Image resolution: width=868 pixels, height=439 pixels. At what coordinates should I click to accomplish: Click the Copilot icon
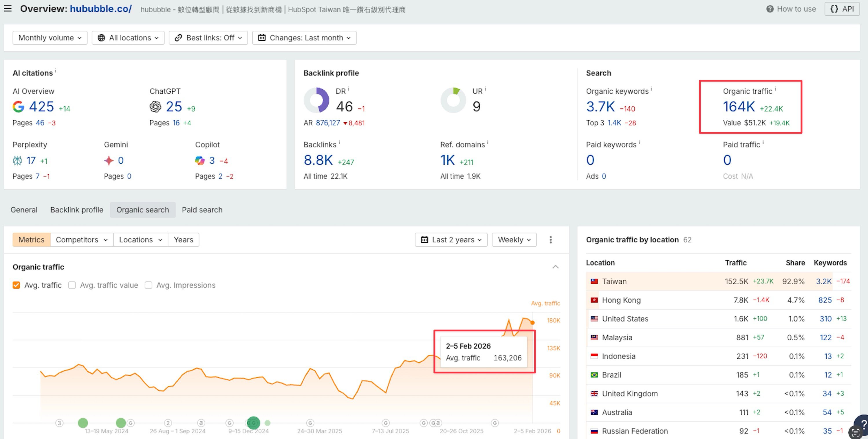click(x=200, y=161)
